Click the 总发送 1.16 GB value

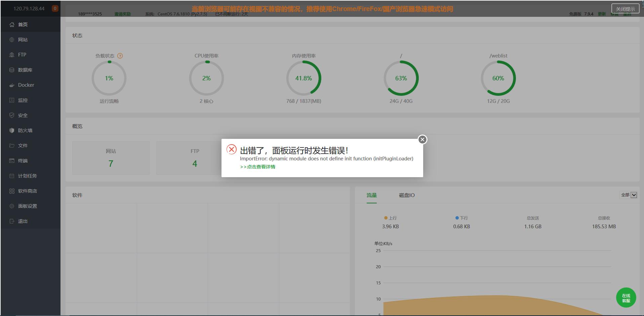533,227
